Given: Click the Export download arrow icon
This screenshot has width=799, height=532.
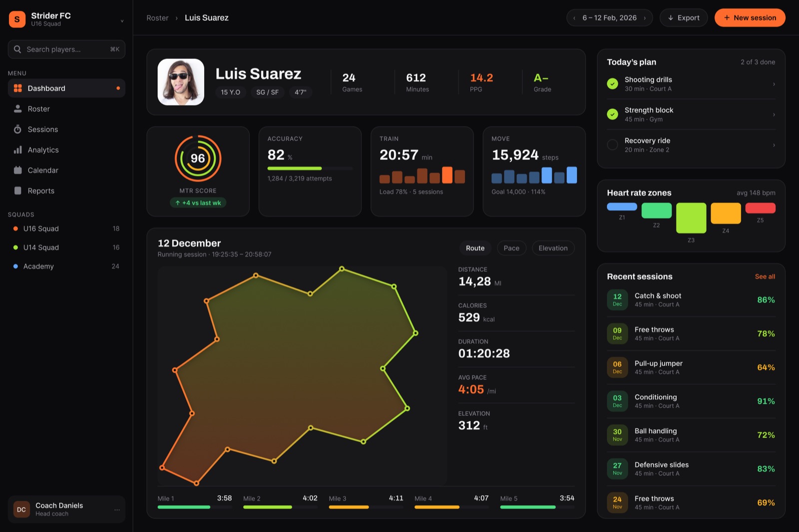Looking at the screenshot, I should (x=671, y=18).
